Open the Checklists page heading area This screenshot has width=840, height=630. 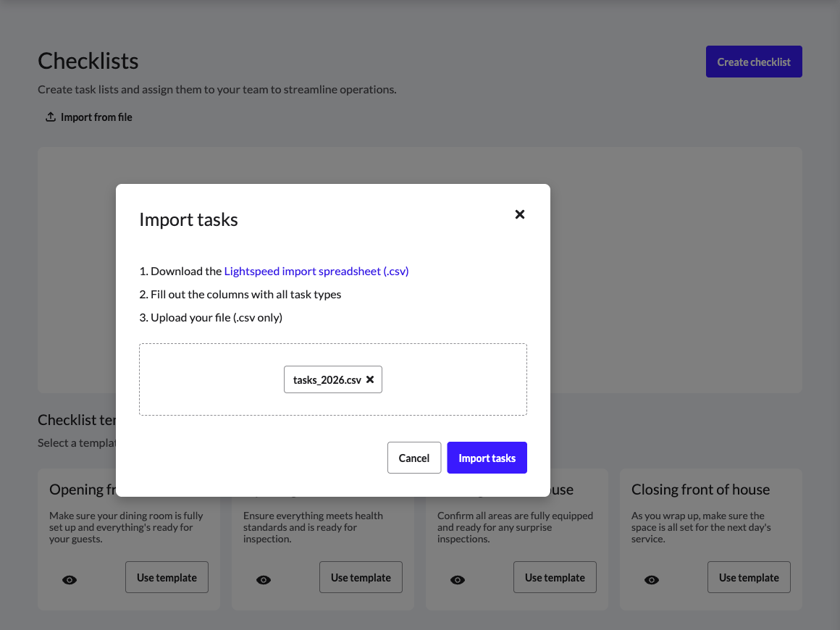88,62
